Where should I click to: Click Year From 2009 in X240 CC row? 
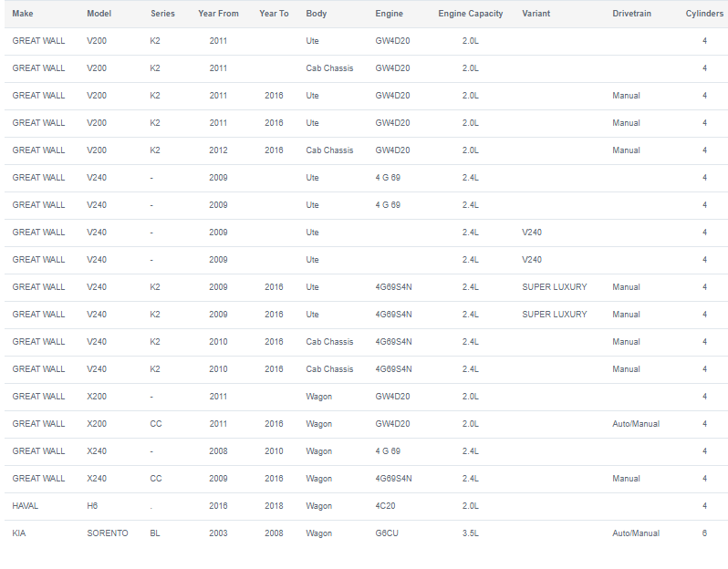pos(218,479)
